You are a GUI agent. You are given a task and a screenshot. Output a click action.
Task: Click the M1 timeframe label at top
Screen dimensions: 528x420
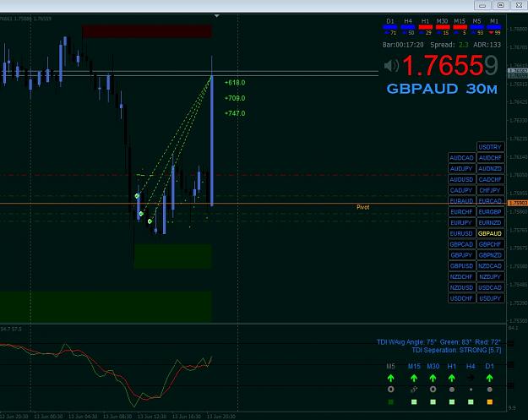pos(494,21)
